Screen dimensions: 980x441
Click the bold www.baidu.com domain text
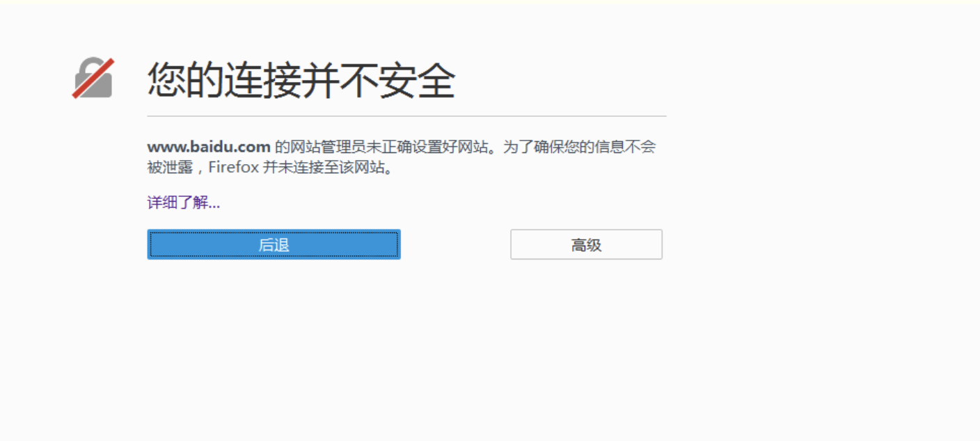click(209, 147)
